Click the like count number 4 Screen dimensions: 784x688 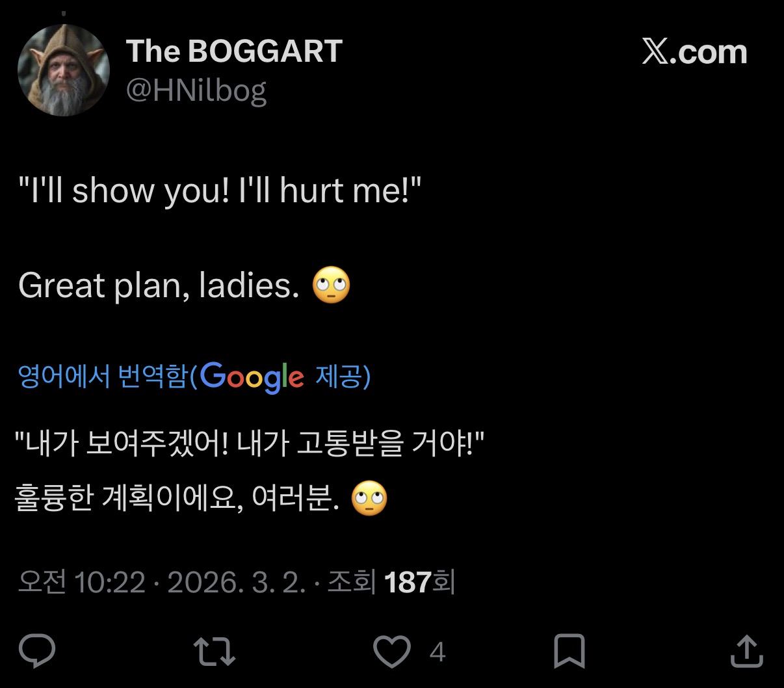[438, 652]
